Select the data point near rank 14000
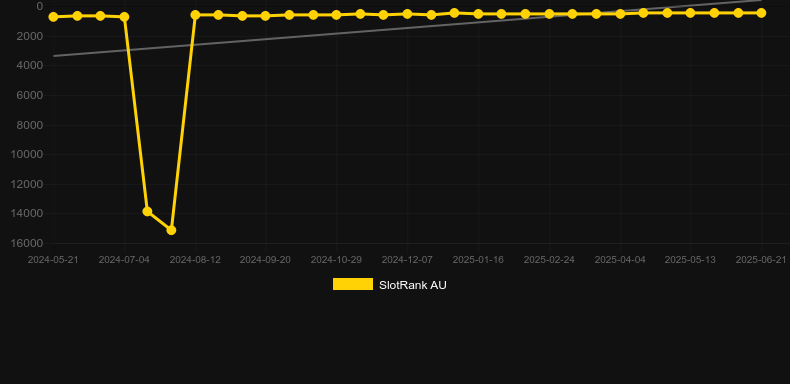790x384 pixels. pos(147,211)
